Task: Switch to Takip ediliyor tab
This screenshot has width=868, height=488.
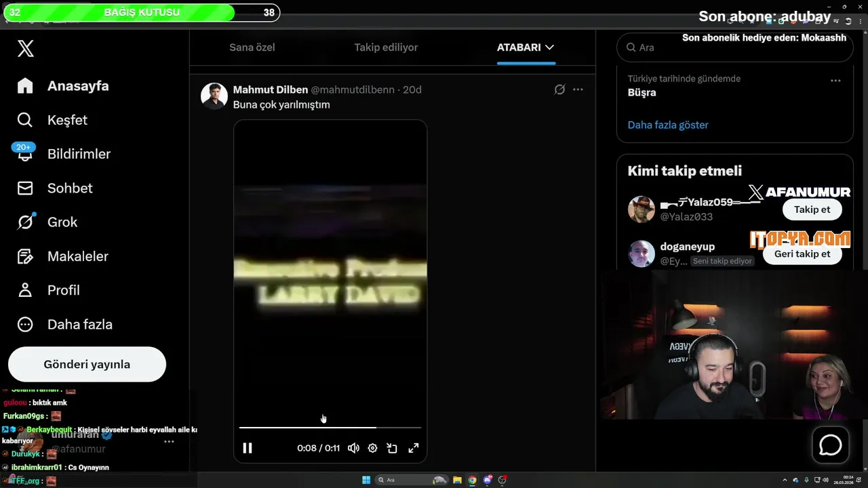Action: click(x=386, y=47)
